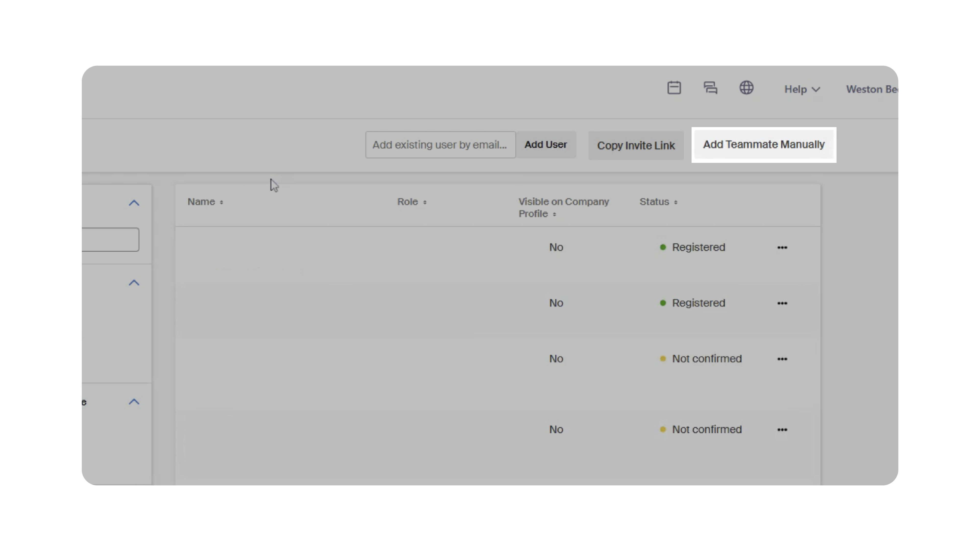Expand the Help dropdown menu
This screenshot has width=980, height=551.
click(x=802, y=89)
